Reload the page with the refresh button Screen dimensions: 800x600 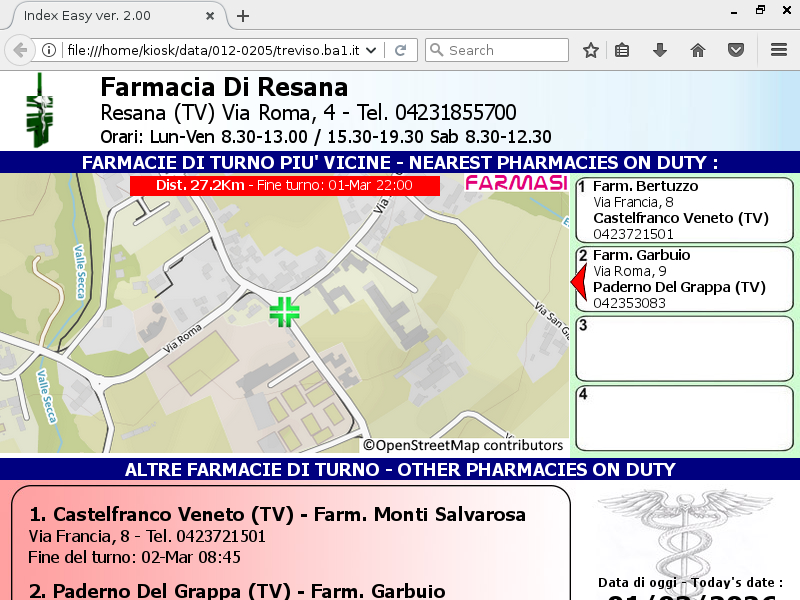(x=400, y=50)
